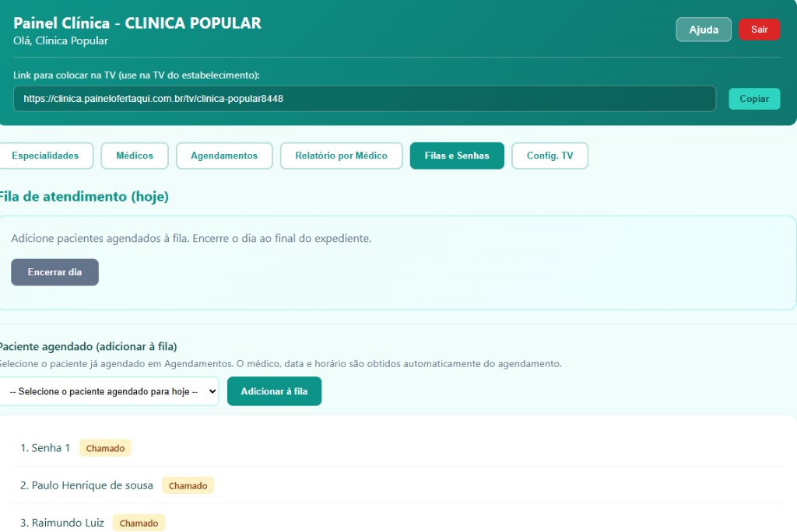Screen dimensions: 797x532
Task: Click the Chamado badge beside Senha 1
Action: coord(105,448)
